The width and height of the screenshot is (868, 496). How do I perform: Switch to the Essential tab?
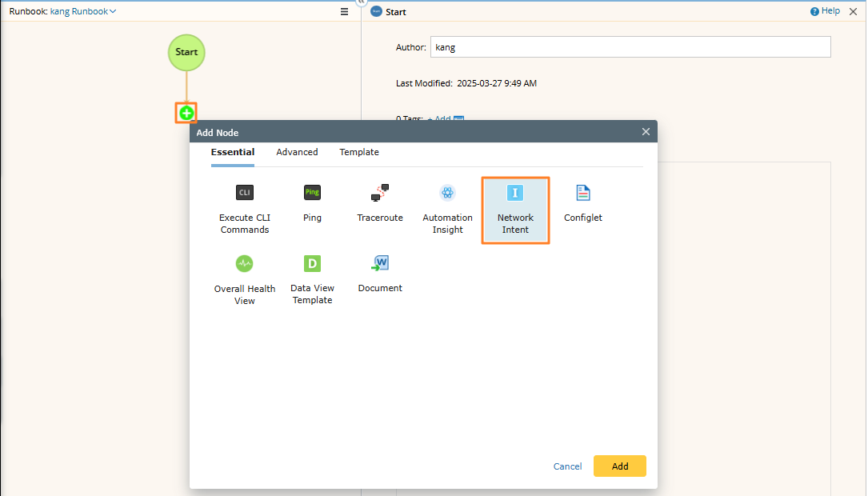(233, 152)
